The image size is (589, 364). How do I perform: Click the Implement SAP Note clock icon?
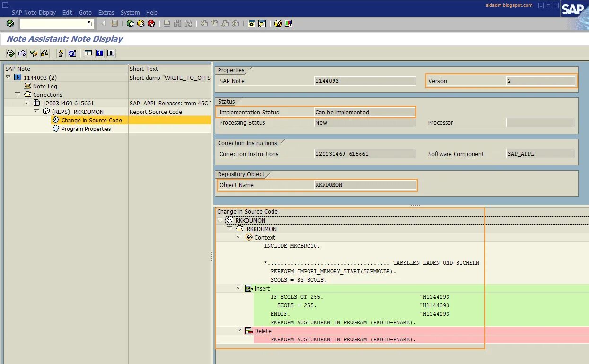pyautogui.click(x=10, y=53)
